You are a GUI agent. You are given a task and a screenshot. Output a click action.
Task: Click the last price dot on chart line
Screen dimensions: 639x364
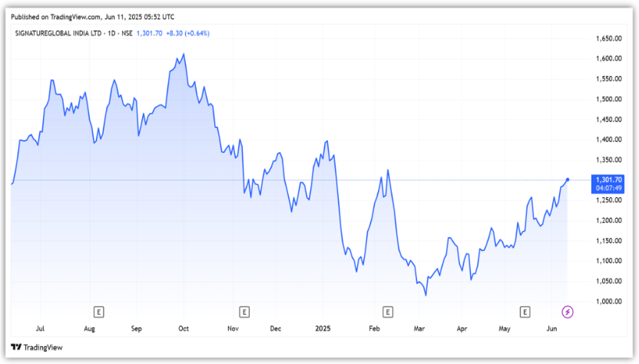pos(568,180)
